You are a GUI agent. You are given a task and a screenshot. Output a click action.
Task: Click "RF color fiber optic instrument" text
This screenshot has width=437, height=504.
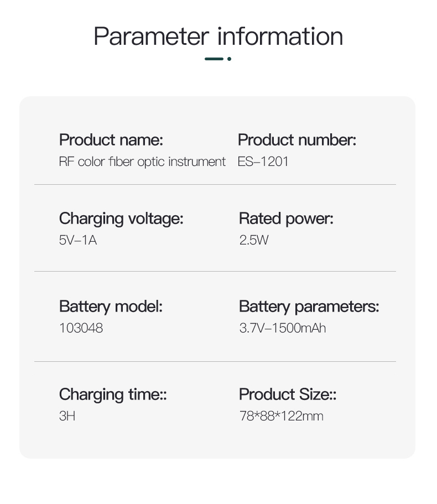[x=142, y=162]
